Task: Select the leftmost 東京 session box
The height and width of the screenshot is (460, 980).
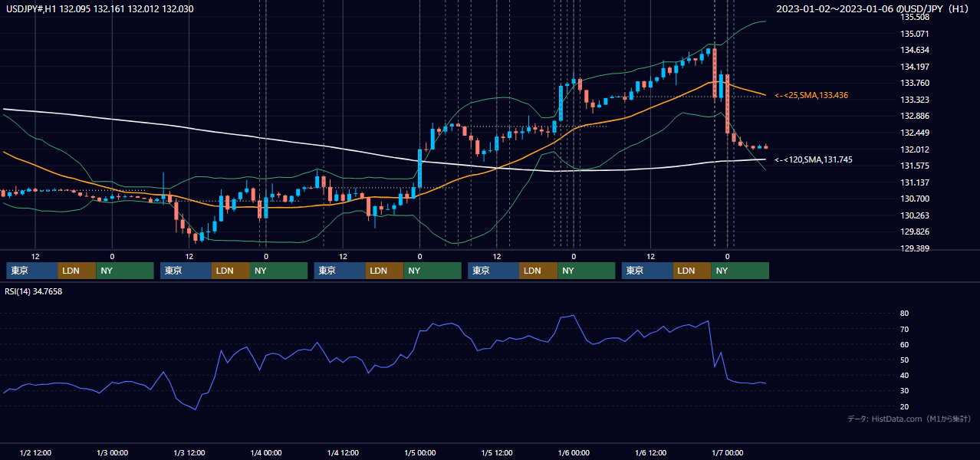Action: (x=32, y=271)
